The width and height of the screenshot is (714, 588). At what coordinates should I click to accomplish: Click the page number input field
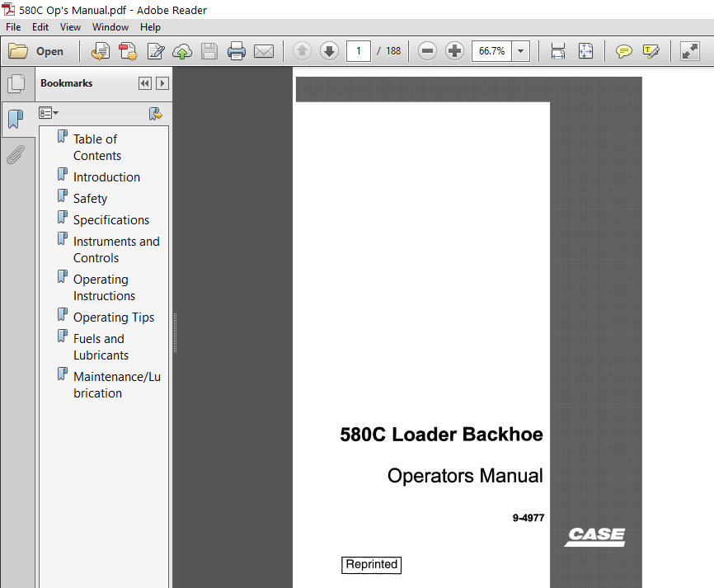coord(359,51)
